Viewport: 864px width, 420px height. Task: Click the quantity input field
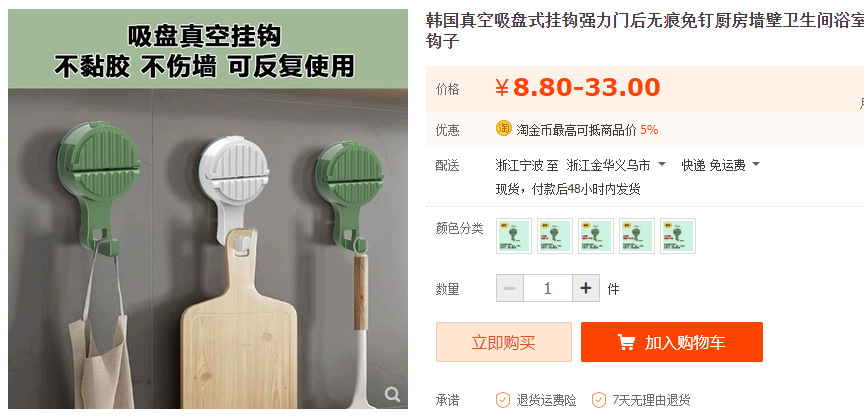click(548, 288)
